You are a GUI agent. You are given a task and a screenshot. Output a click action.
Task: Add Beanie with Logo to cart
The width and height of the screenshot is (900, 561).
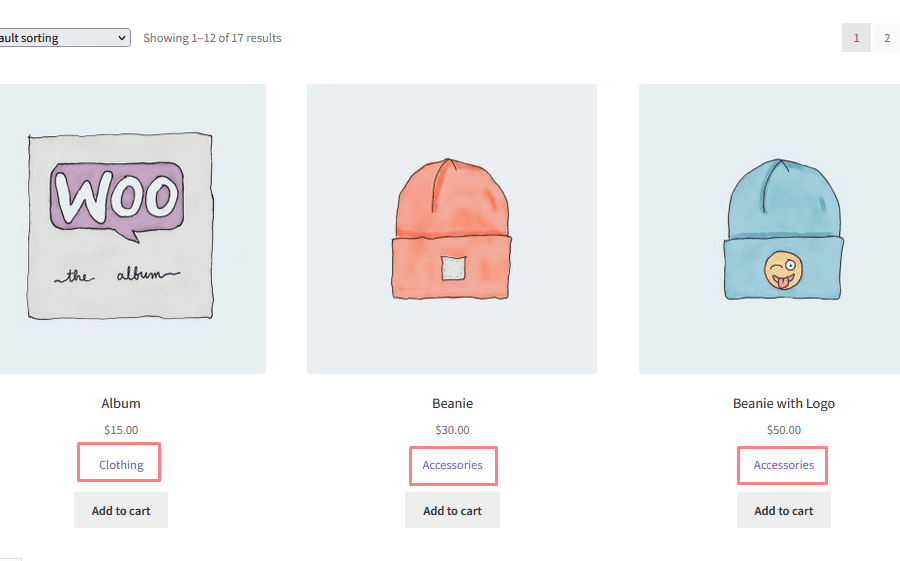783,510
